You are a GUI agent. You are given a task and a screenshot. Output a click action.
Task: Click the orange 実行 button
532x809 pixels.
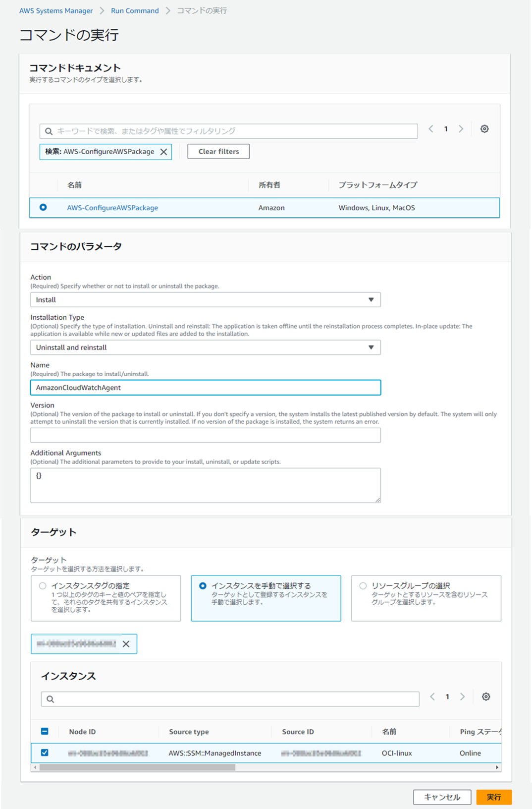(x=494, y=797)
